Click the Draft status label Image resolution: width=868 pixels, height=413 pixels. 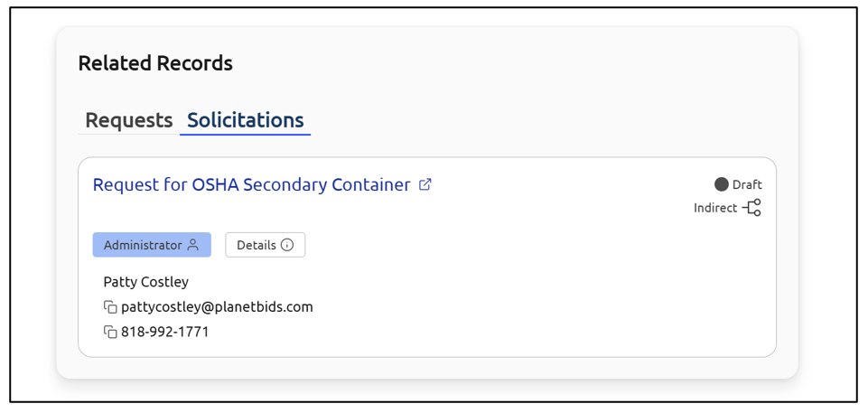point(747,184)
